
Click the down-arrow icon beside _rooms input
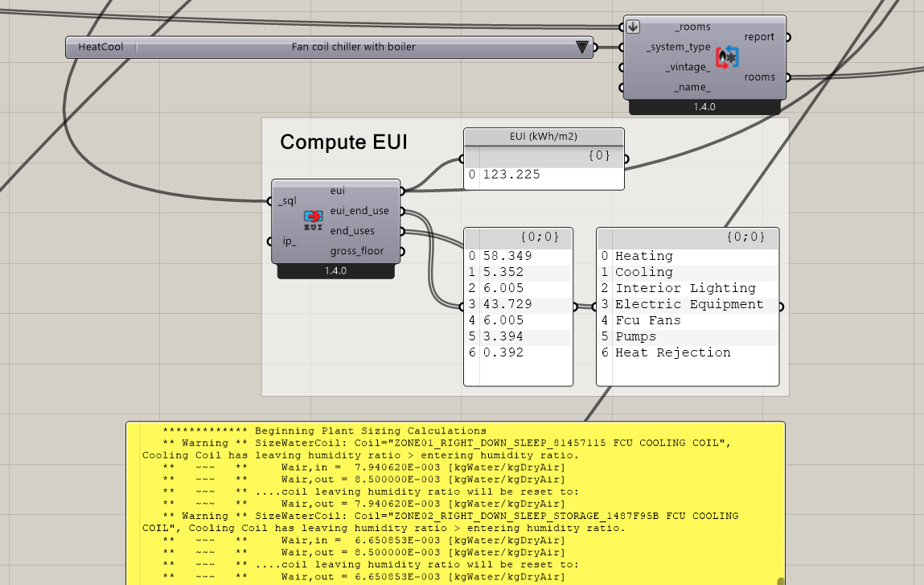click(x=633, y=27)
